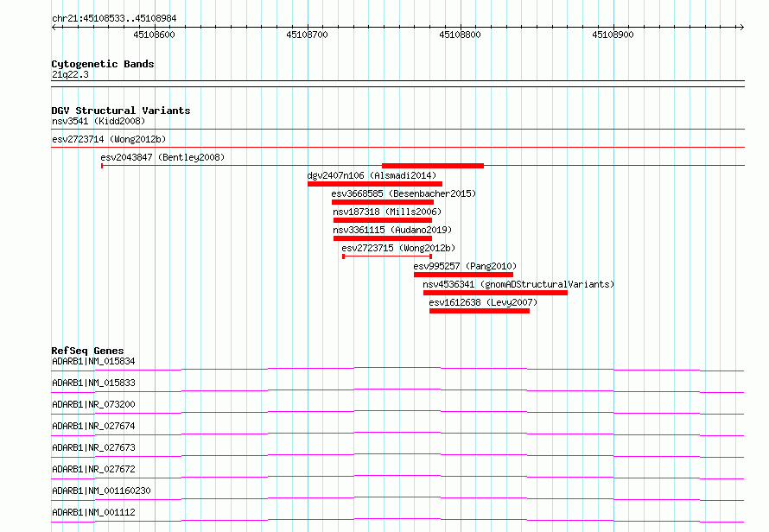
Task: Open esv3668585 (Besenbacher2015) variant
Action: click(404, 193)
